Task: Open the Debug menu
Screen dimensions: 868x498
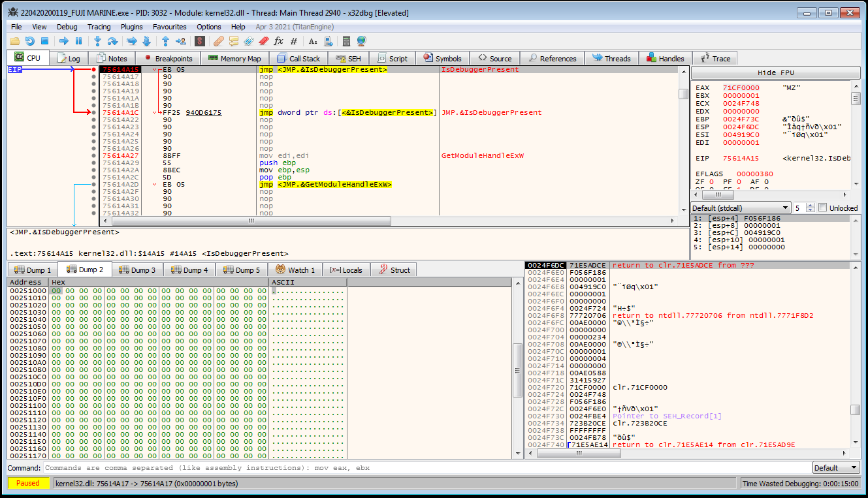Action: point(67,27)
